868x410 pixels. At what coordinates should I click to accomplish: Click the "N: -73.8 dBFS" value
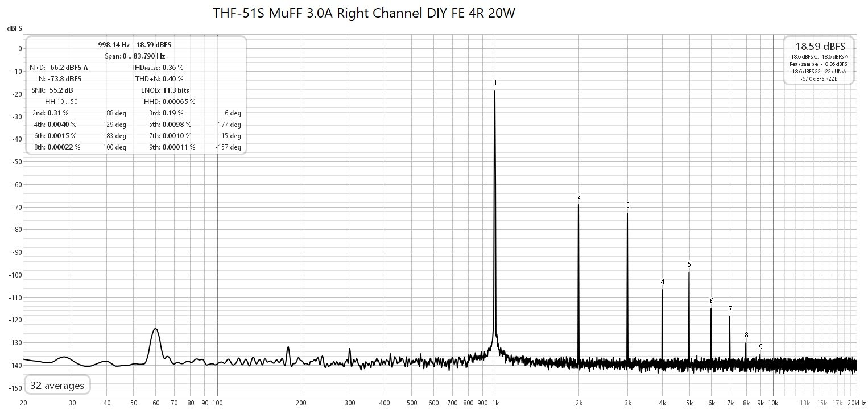(59, 78)
